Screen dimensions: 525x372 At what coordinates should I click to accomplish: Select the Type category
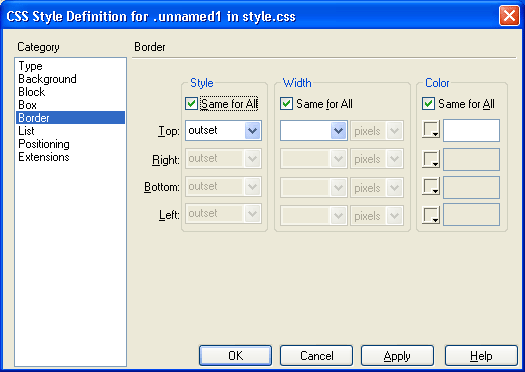pos(70,66)
